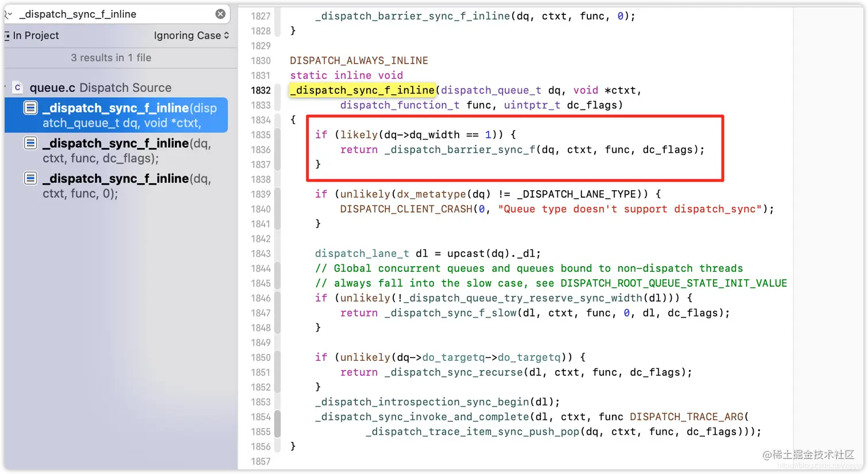Open the In Project scope selector
The image size is (868, 474).
point(36,36)
